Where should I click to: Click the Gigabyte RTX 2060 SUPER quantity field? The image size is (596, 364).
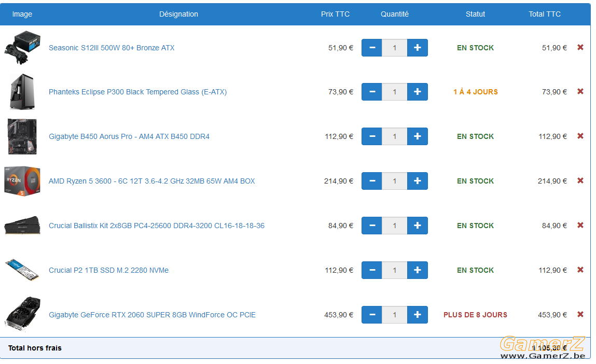[x=395, y=315]
